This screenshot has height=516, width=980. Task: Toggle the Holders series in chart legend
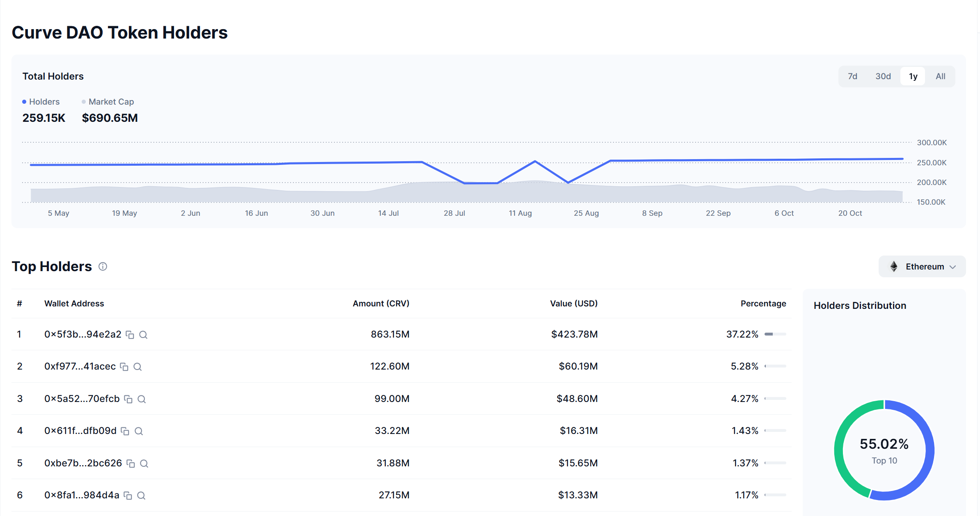41,102
